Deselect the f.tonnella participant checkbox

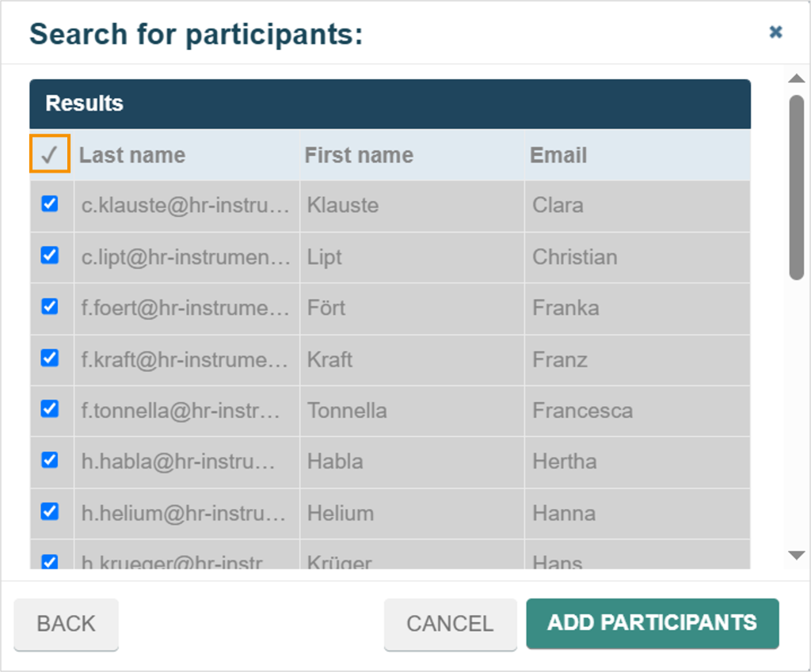pyautogui.click(x=50, y=409)
